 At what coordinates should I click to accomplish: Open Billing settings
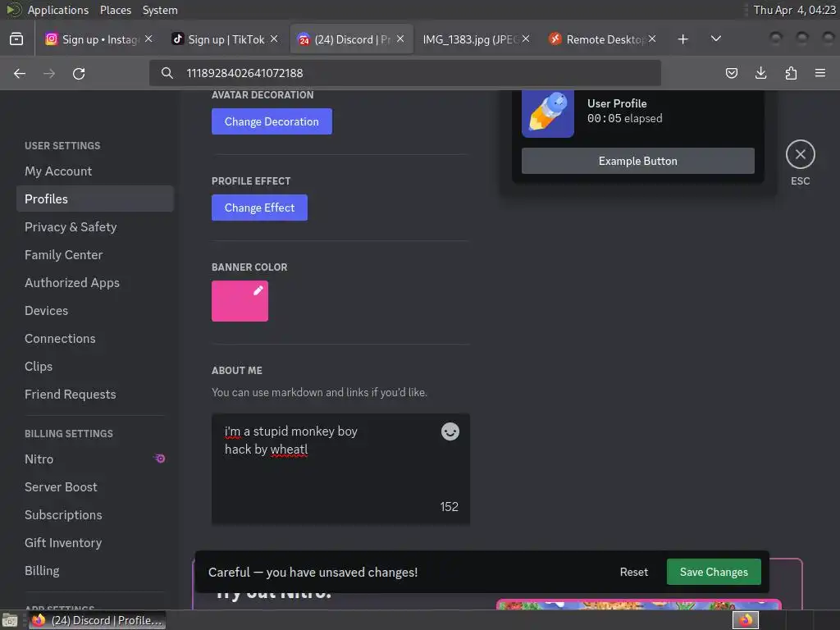coord(95,571)
